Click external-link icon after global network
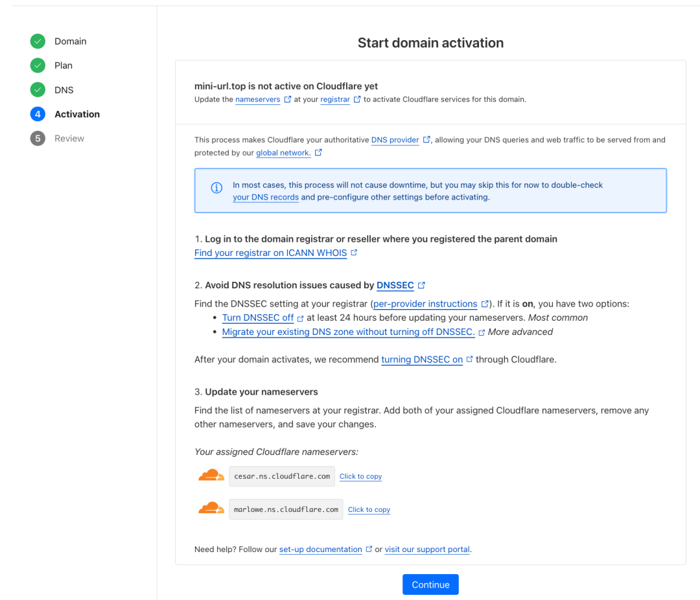The height and width of the screenshot is (600, 700). [x=318, y=152]
